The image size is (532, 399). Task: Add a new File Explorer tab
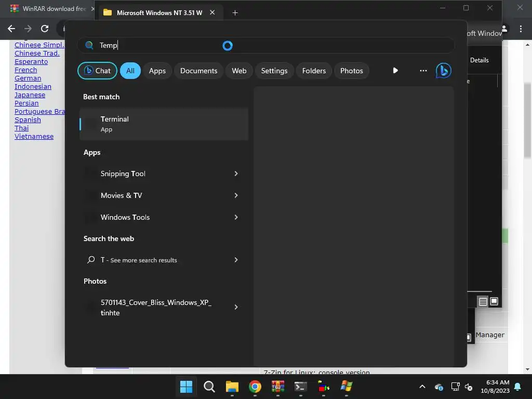pos(235,12)
